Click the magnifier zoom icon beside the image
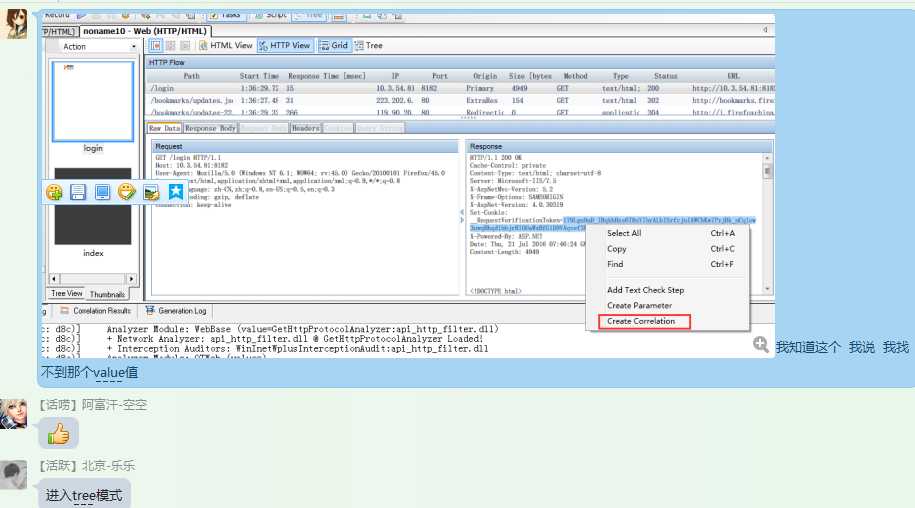 [x=760, y=344]
